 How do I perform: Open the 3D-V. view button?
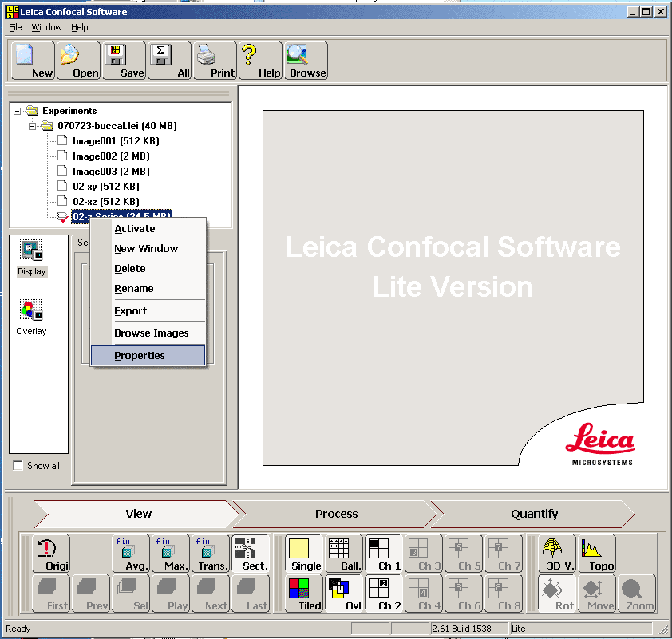557,554
